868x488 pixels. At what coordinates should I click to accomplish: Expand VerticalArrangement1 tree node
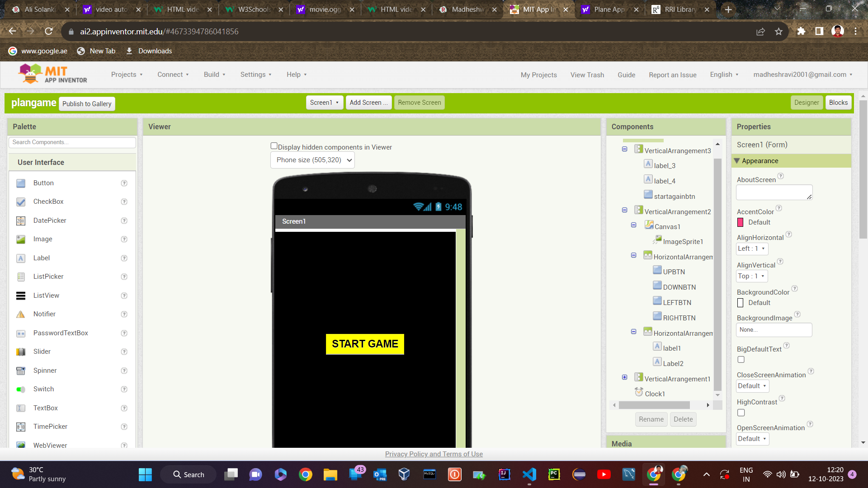pos(625,378)
